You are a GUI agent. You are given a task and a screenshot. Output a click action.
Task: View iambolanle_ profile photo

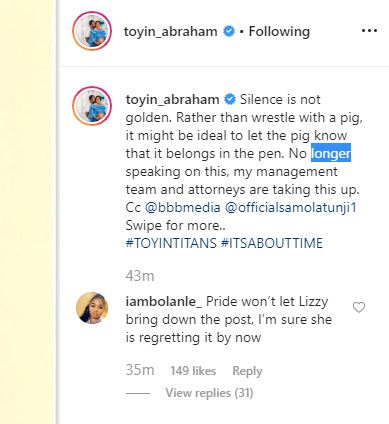point(92,308)
